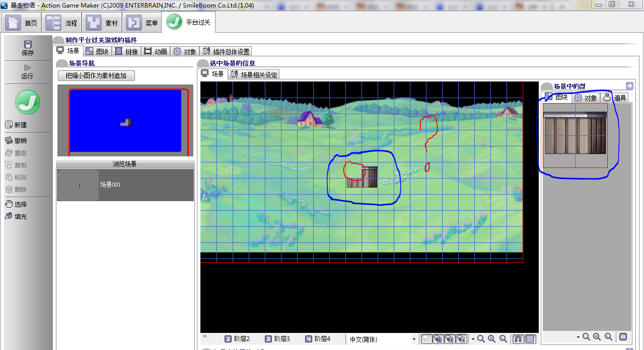Open the 菜单 menu tab
644x350 pixels.
click(x=142, y=23)
